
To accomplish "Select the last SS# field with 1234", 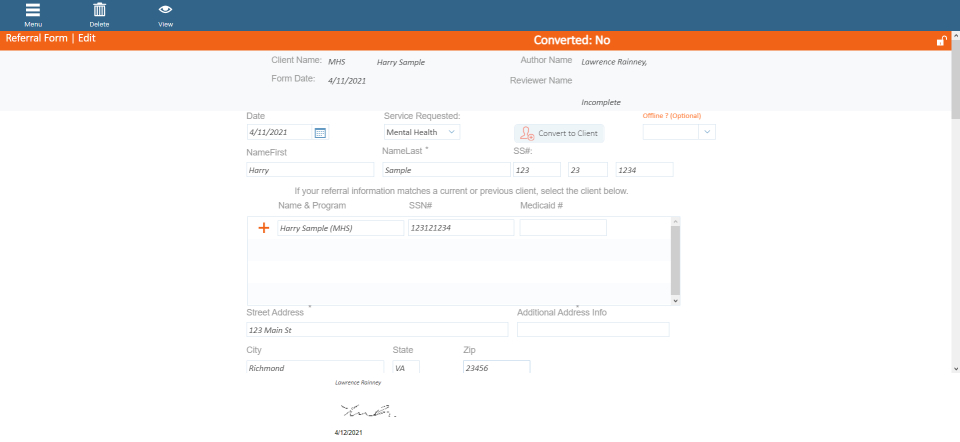I will click(644, 170).
